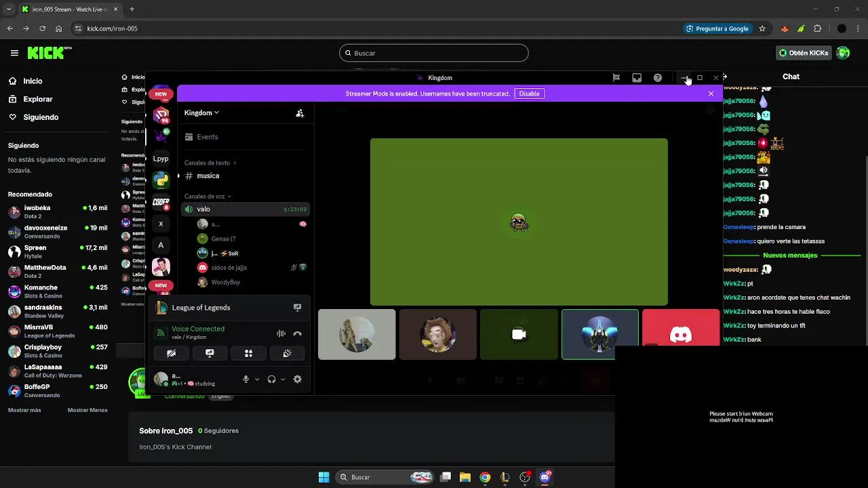Select the valo voice channel
This screenshot has width=868, height=488.
pos(245,209)
